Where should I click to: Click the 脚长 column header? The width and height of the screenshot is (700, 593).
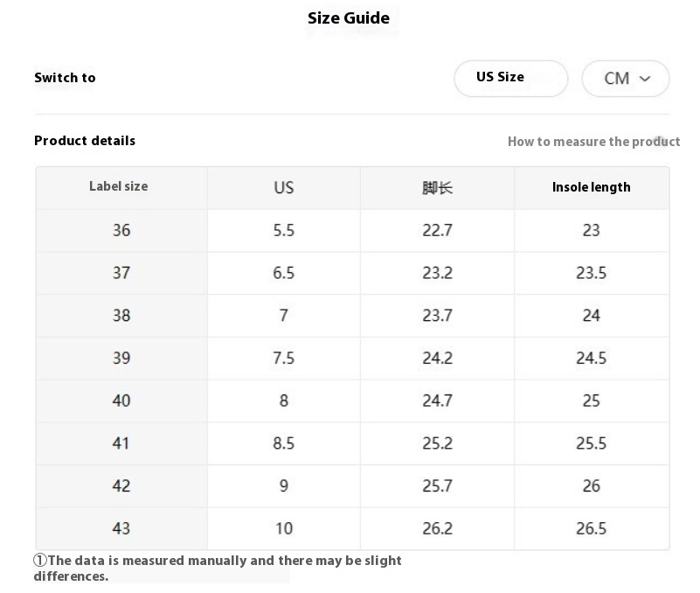(438, 188)
